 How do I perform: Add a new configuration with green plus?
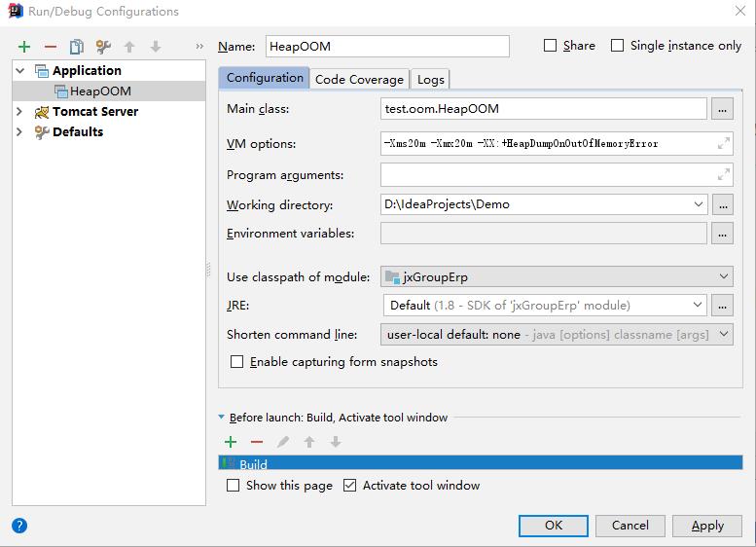(24, 47)
